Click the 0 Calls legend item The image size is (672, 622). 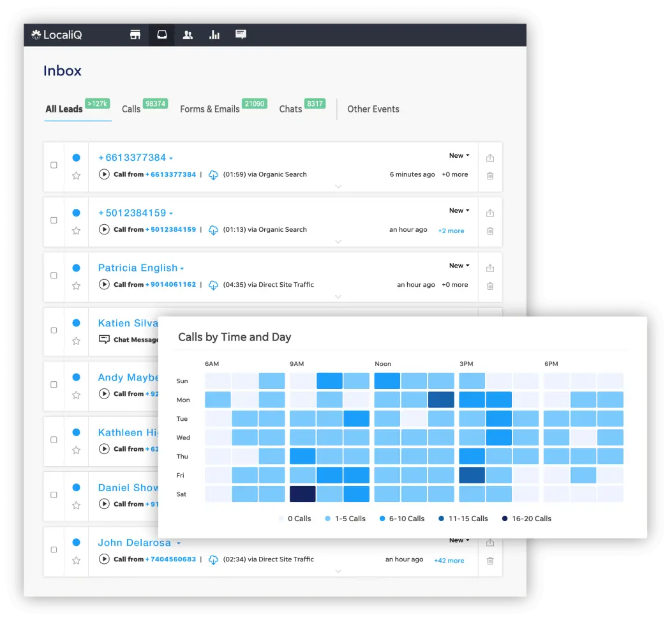click(x=295, y=519)
